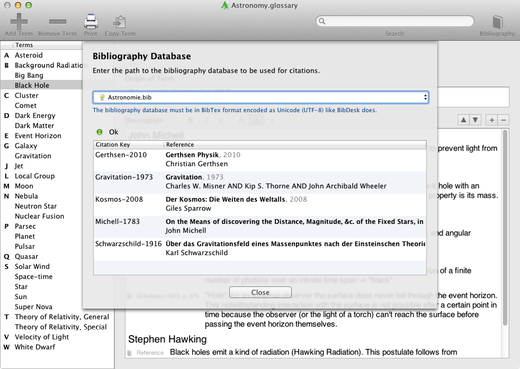The width and height of the screenshot is (520, 369).
Task: Click the Astronomy.glossary document title icon
Action: click(x=225, y=5)
